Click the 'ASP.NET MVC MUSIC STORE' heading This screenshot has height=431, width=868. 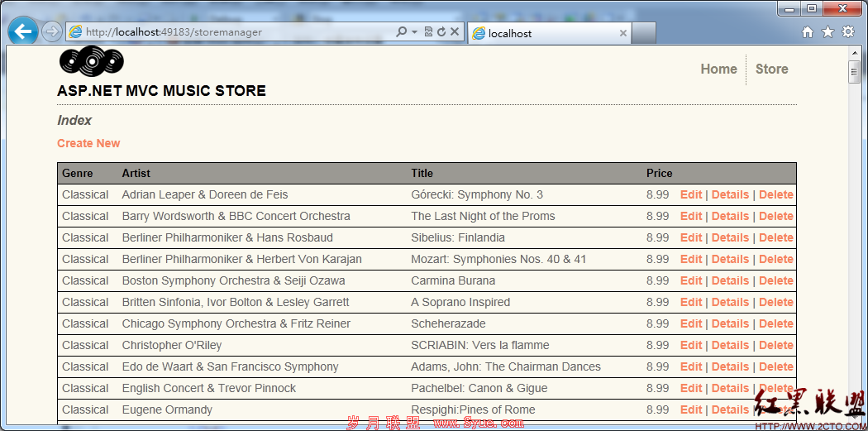click(161, 91)
